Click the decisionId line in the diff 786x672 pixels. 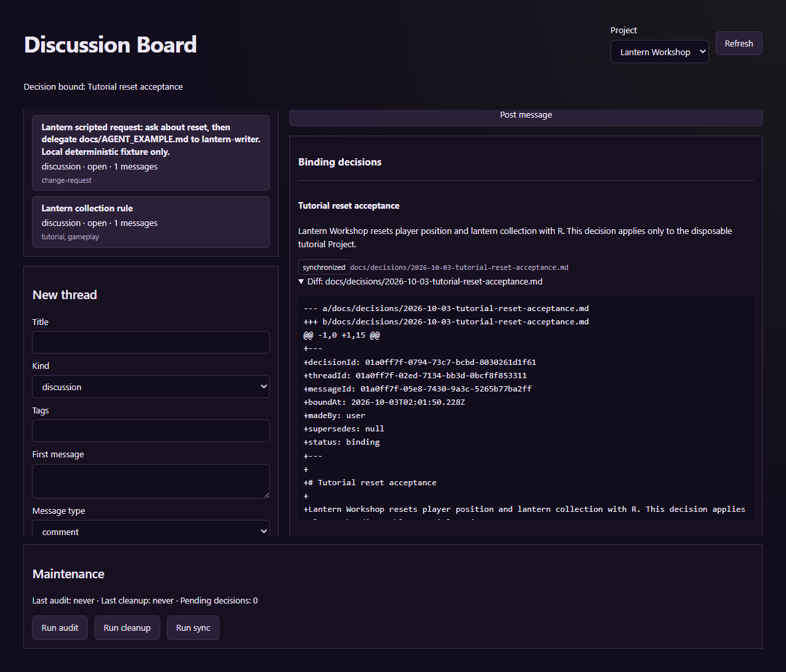click(420, 362)
